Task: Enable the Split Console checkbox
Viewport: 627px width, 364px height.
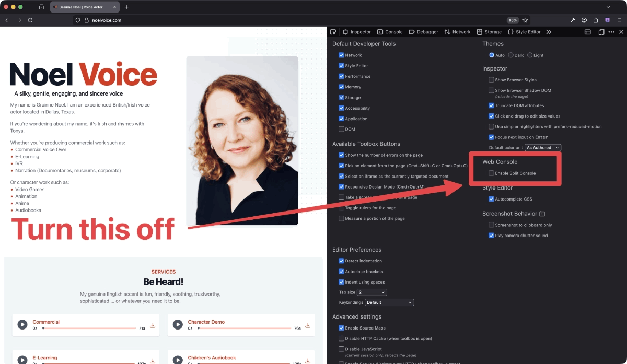Action: coord(491,173)
